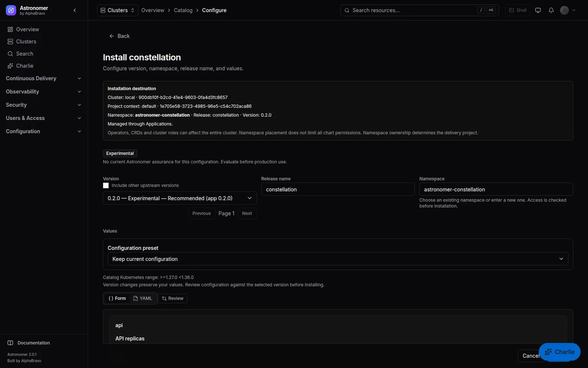Click the Next page button
Image resolution: width=588 pixels, height=368 pixels.
tap(247, 213)
